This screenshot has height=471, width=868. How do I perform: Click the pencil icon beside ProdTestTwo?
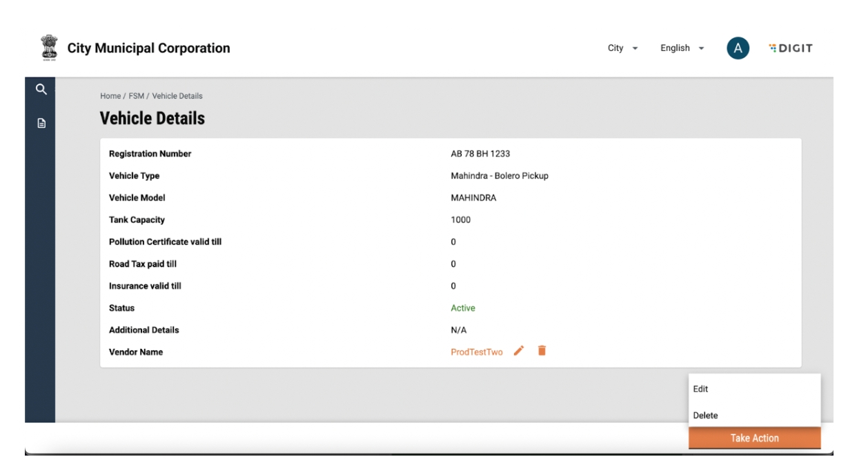(x=520, y=351)
